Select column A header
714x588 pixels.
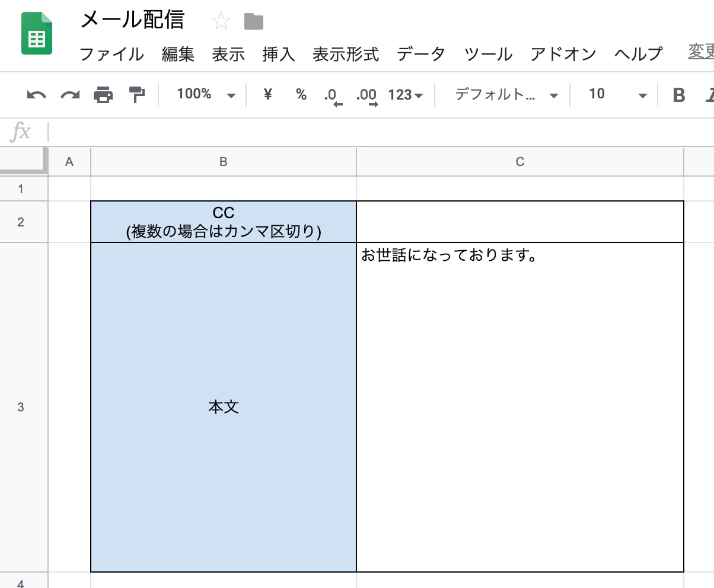[x=69, y=162]
